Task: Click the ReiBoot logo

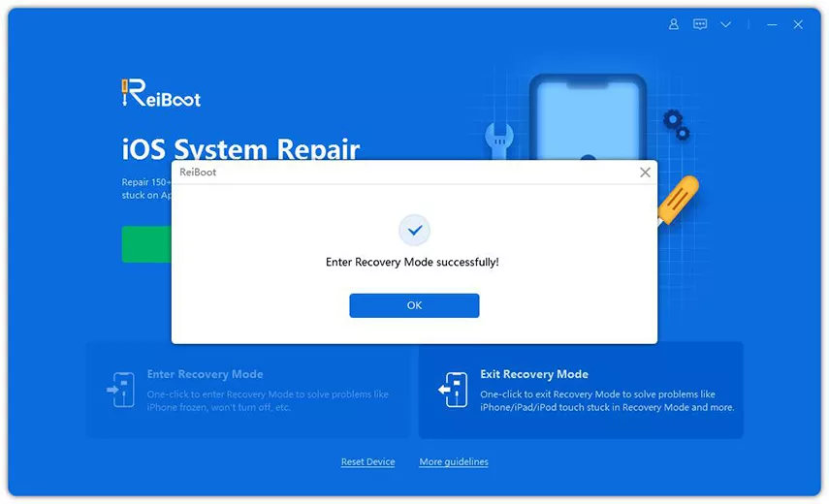Action: [x=161, y=93]
